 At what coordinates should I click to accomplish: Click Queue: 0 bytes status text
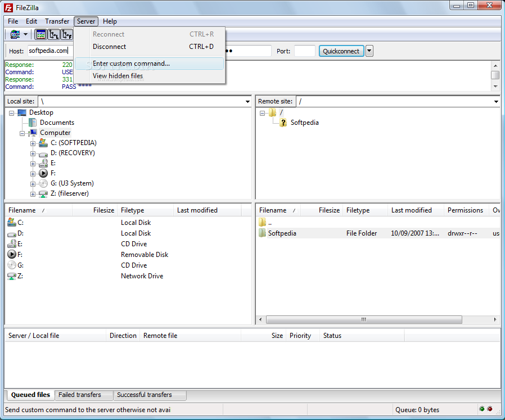(417, 410)
